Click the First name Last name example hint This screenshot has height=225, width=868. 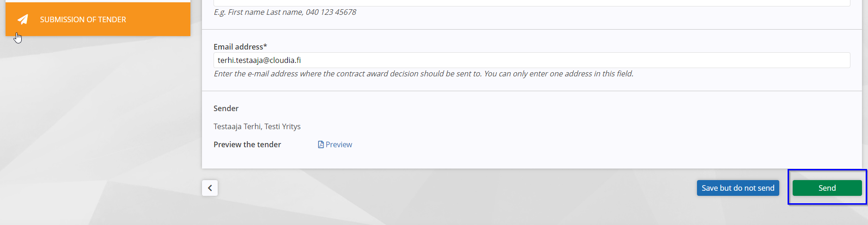[x=265, y=12]
